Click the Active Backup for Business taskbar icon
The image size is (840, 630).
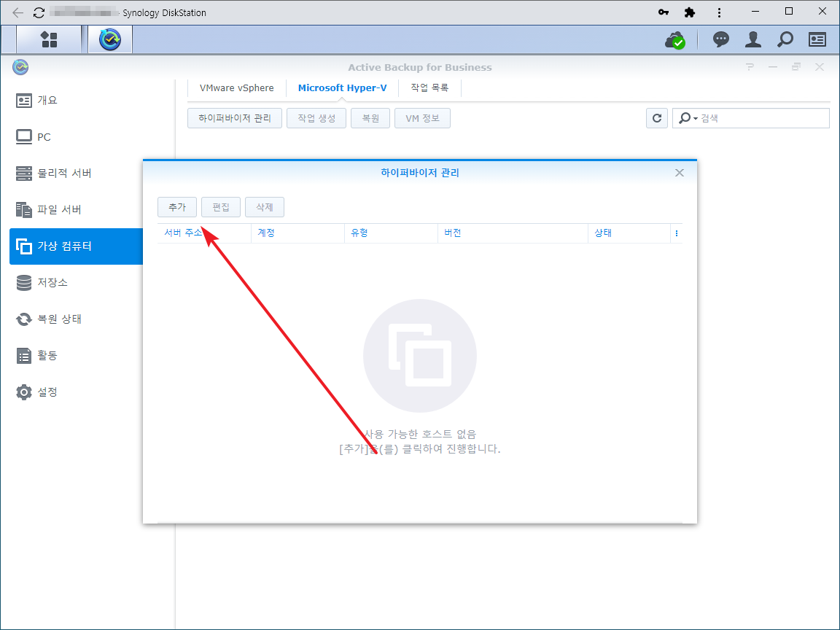[x=110, y=39]
